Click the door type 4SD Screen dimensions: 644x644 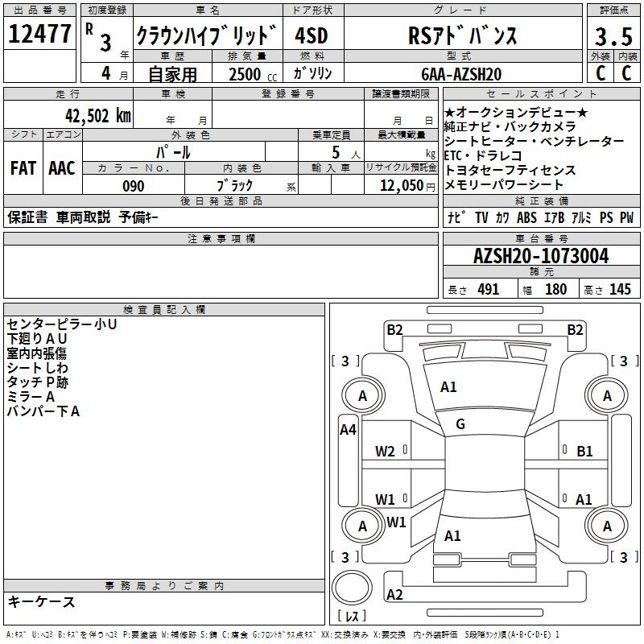point(312,35)
